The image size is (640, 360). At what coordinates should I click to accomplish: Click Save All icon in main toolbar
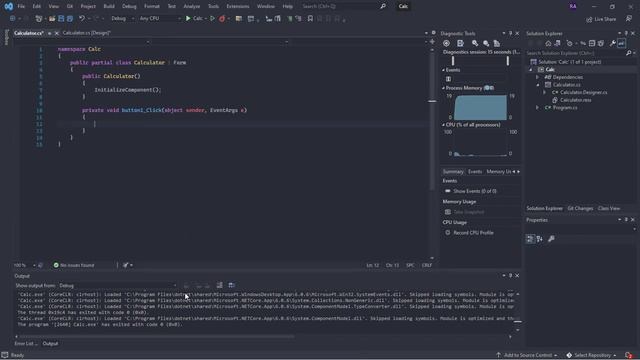pyautogui.click(x=70, y=18)
